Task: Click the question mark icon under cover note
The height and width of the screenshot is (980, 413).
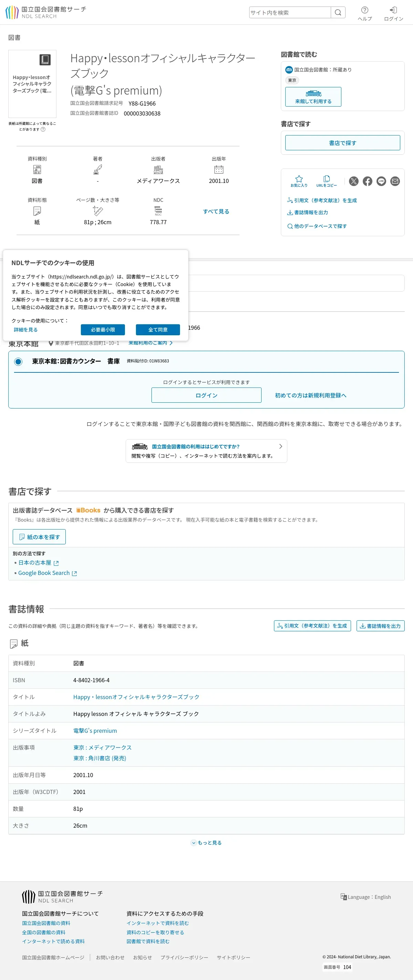Action: tap(43, 129)
